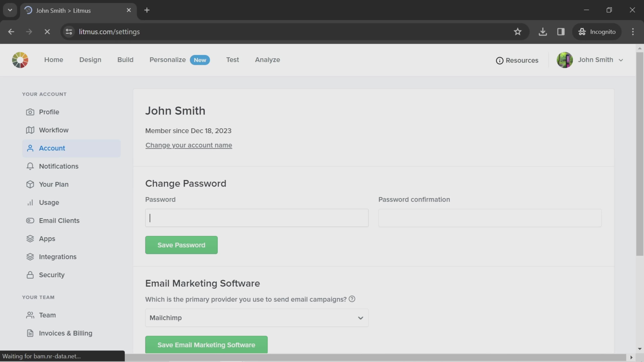
Task: Follow the Change your account name link
Action: tap(189, 145)
